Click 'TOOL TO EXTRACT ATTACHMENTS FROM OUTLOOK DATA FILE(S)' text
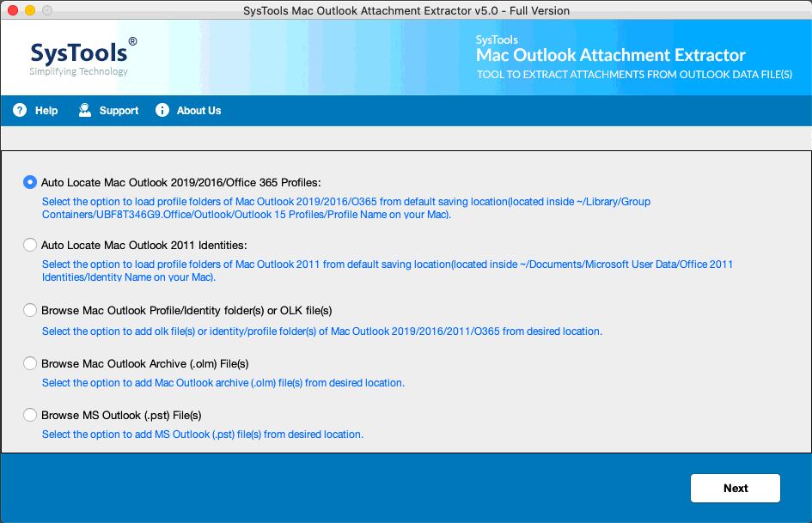 (634, 75)
